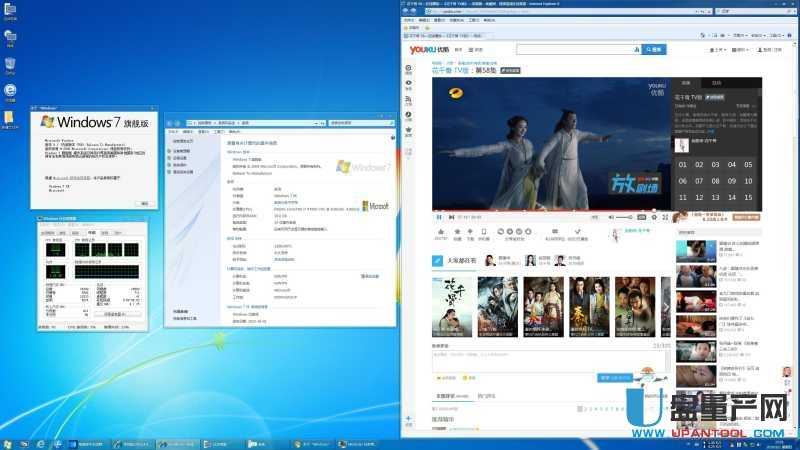Open the third recommended show poster

(543, 307)
